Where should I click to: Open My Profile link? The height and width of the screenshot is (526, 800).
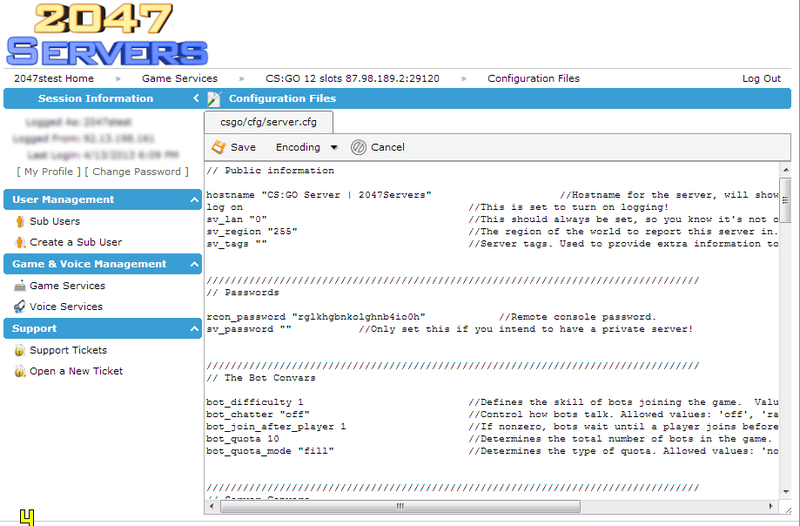pyautogui.click(x=48, y=172)
